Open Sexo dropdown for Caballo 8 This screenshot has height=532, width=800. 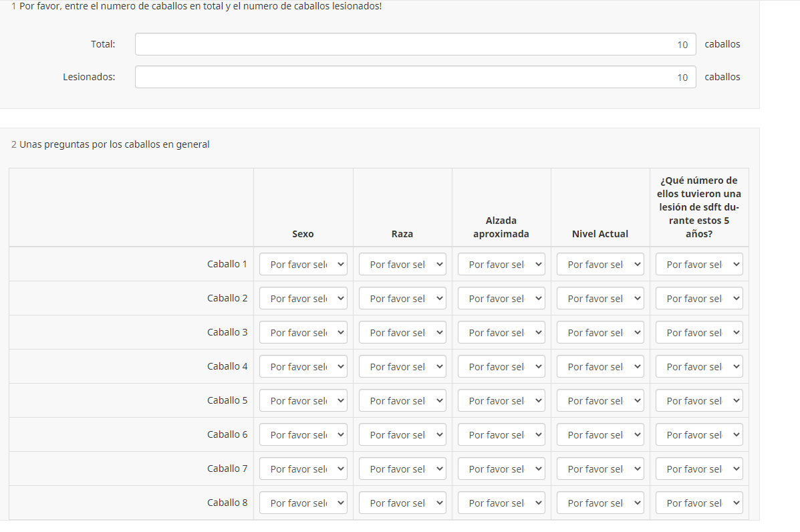(x=303, y=503)
